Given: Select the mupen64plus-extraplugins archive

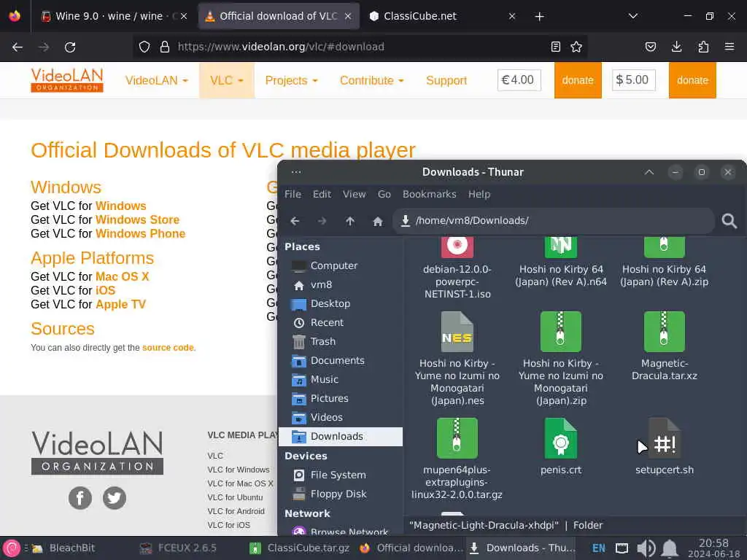Looking at the screenshot, I should [x=457, y=459].
